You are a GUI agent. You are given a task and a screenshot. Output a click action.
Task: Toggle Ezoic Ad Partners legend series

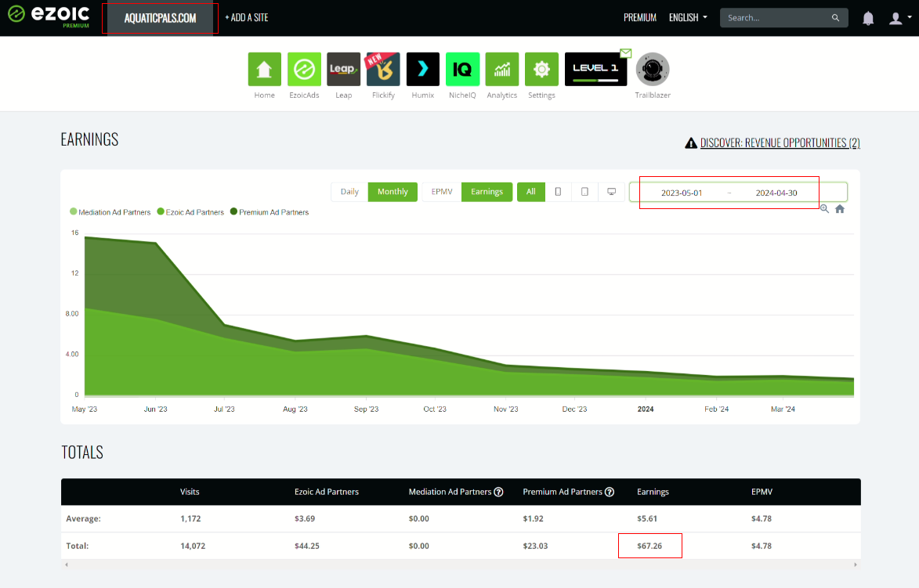click(190, 212)
